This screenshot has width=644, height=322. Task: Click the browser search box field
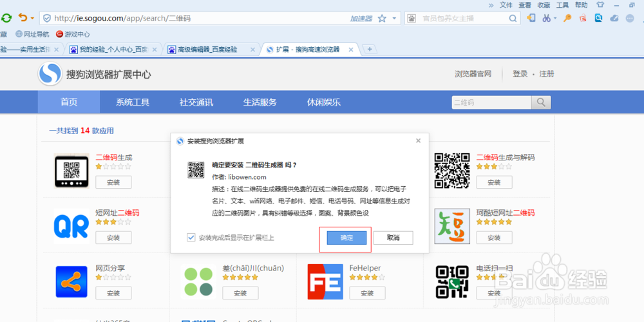pos(463,19)
